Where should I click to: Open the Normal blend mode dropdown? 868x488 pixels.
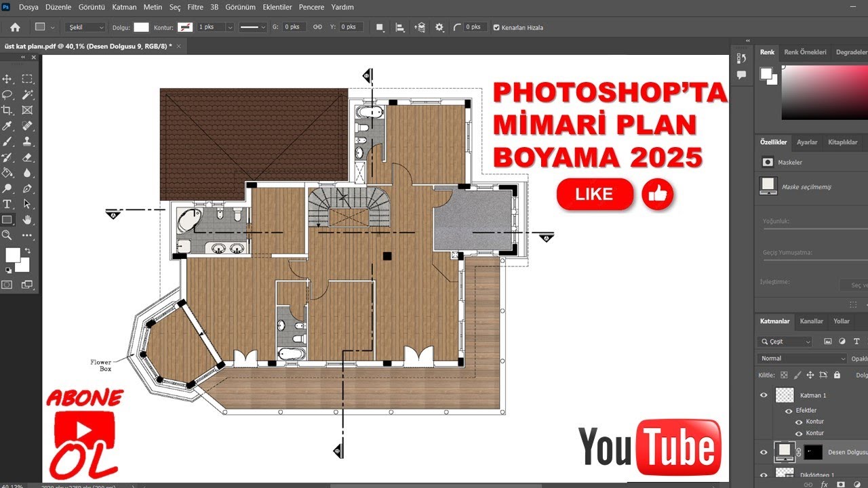coord(803,359)
